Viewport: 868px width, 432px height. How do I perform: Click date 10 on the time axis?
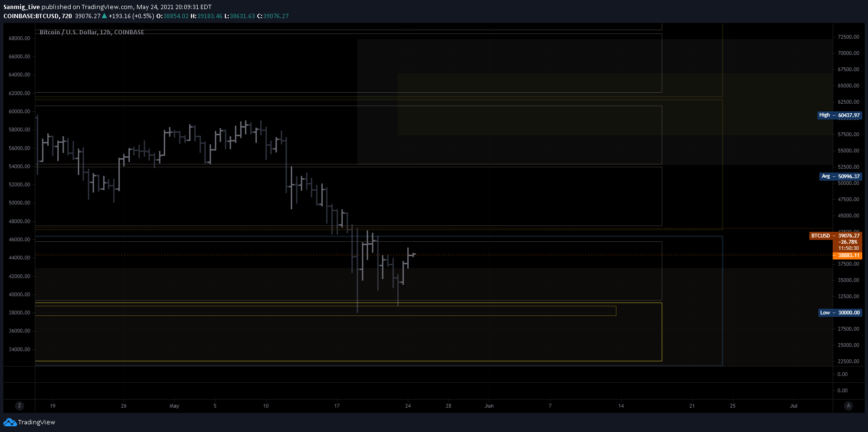(x=266, y=406)
